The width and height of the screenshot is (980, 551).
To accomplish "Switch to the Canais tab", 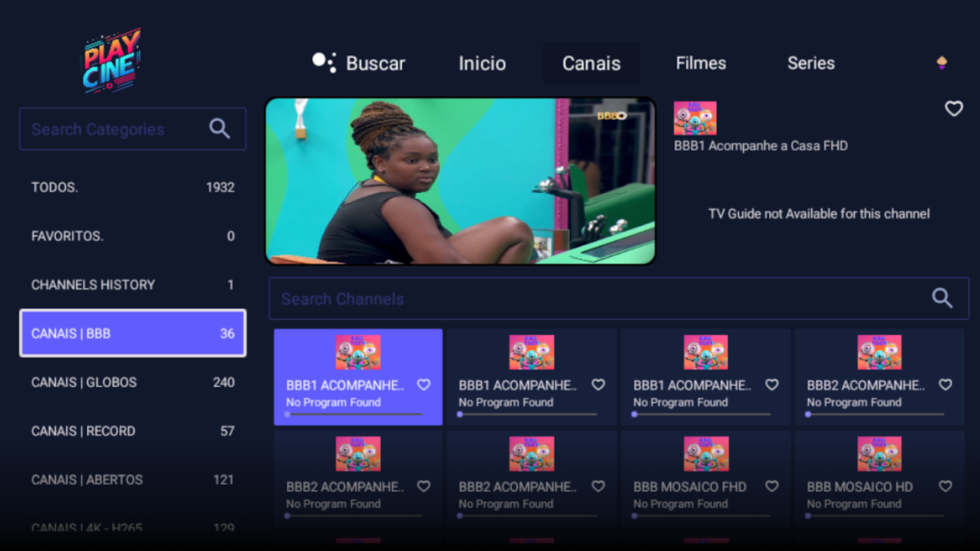I will pyautogui.click(x=591, y=63).
